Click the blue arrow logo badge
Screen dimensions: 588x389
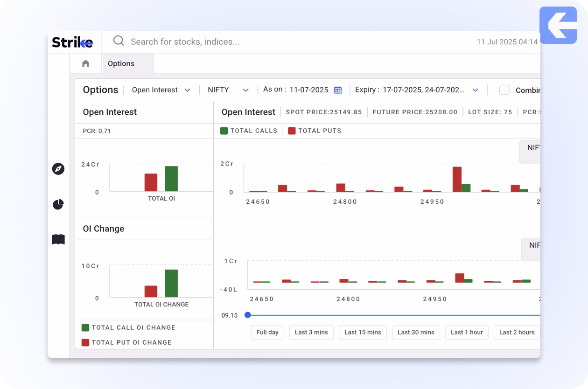tap(558, 25)
